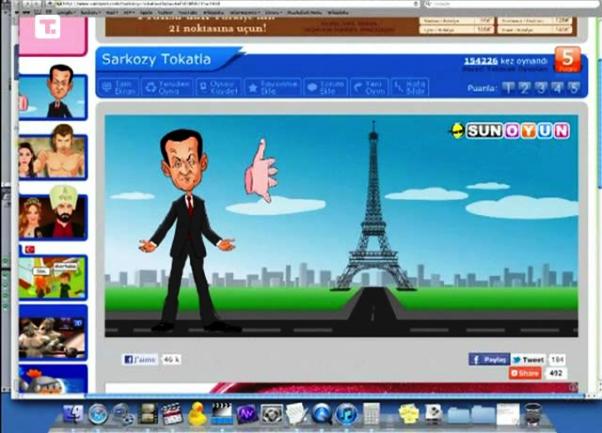Open TextEdit paper and pen icon in Dock
This screenshot has width=602, height=433.
click(296, 414)
